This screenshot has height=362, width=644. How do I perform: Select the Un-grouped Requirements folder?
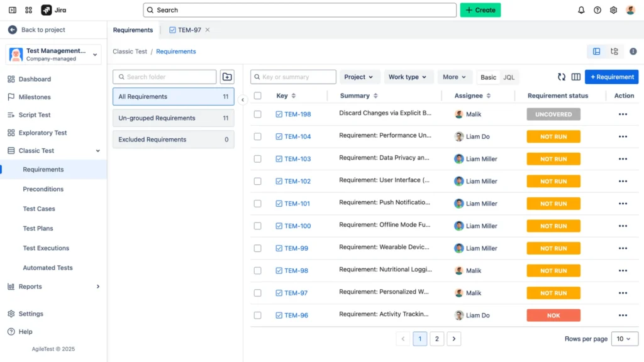click(x=174, y=118)
